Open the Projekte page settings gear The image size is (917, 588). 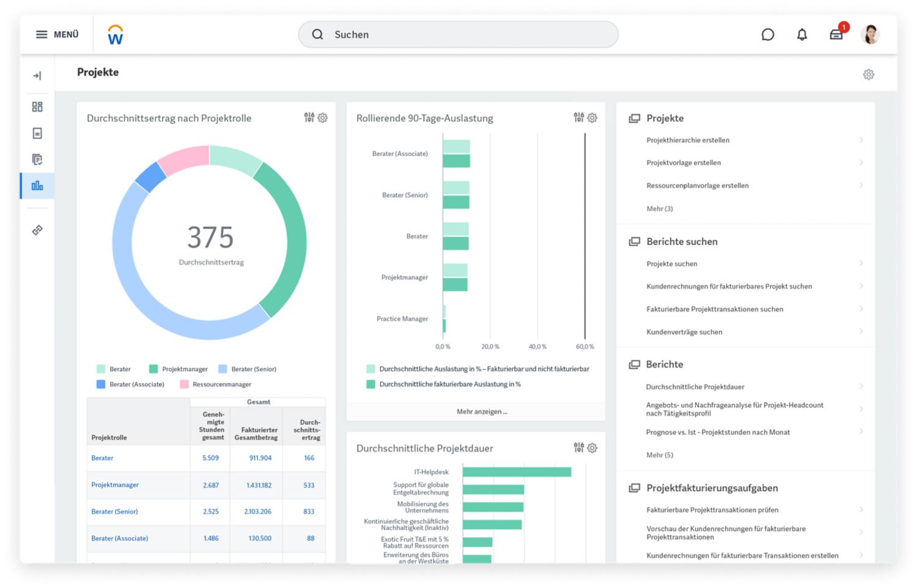coord(869,75)
